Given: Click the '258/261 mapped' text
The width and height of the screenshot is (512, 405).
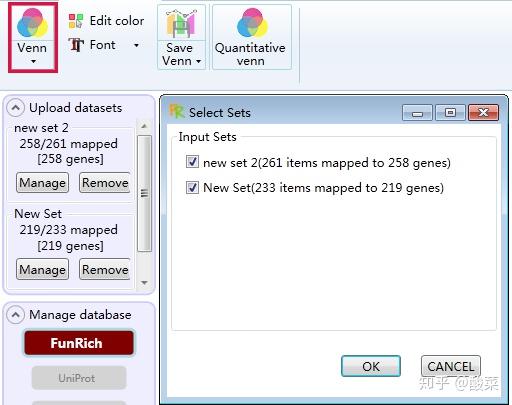Looking at the screenshot, I should click(68, 144).
